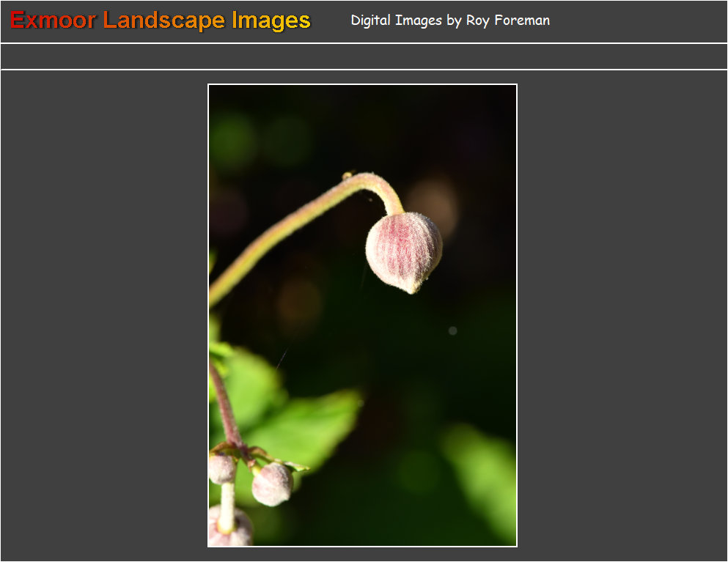The height and width of the screenshot is (562, 728).
Task: Click the pointed tip of the large bud
Action: coord(413,289)
